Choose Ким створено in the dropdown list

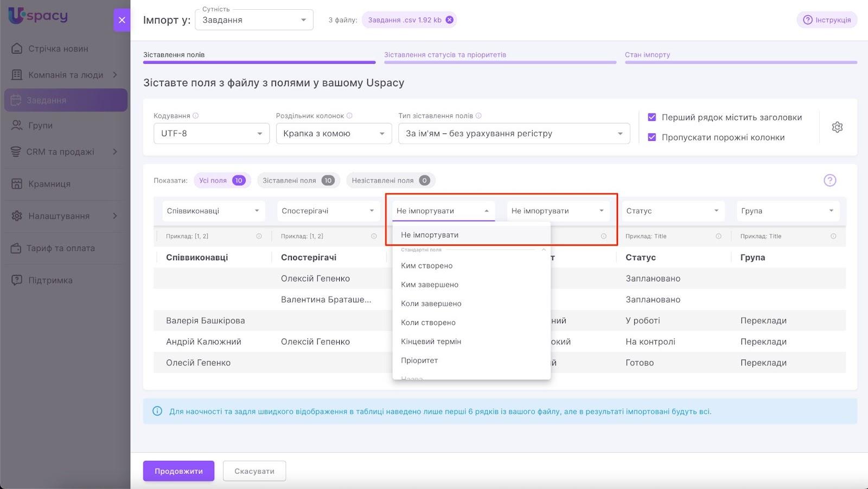pyautogui.click(x=426, y=266)
